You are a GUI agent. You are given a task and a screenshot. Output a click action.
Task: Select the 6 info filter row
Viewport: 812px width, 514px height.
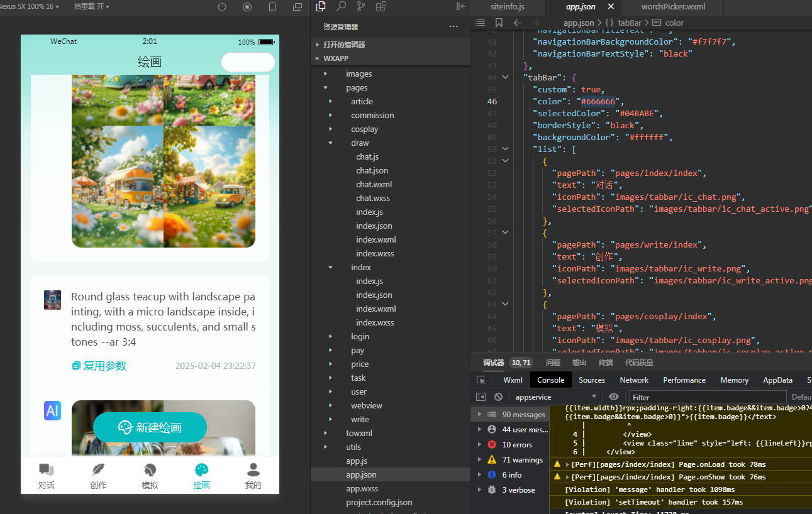[509, 475]
